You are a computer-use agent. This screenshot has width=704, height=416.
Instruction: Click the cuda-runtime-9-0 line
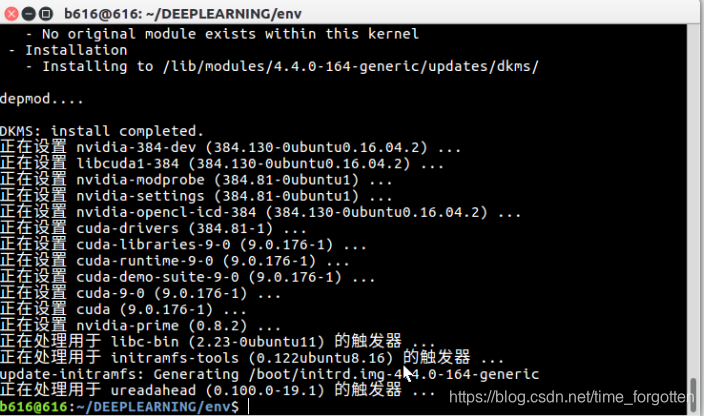point(175,261)
